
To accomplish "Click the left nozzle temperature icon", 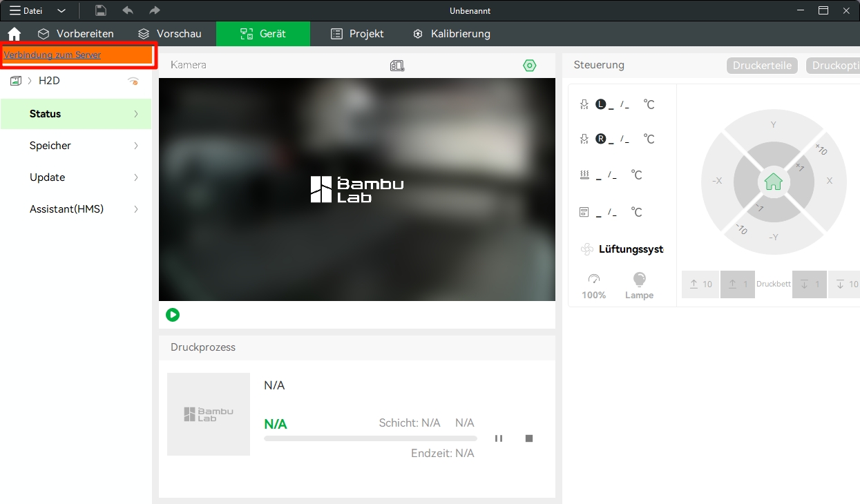I will (x=584, y=104).
